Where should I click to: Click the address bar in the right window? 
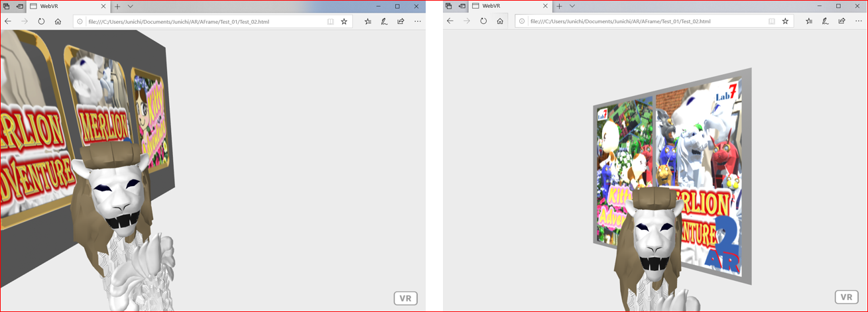[x=654, y=21]
